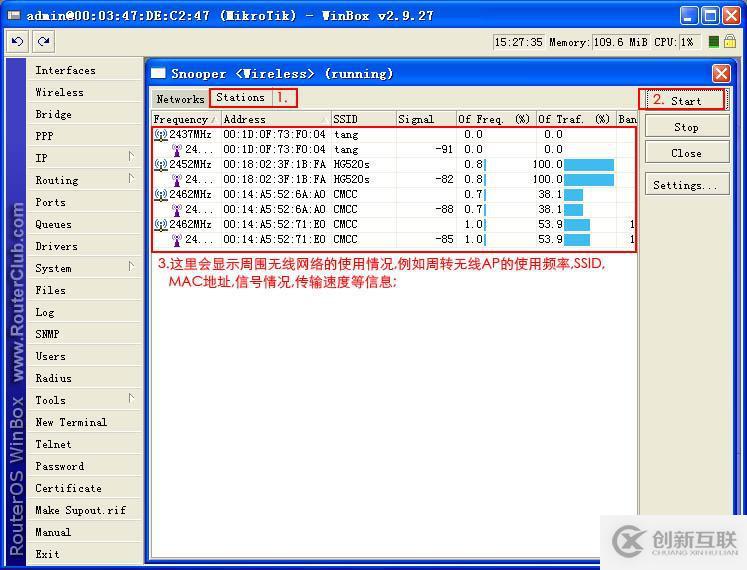Click antenna icon of 2452MHz HG520s row

tap(161, 165)
